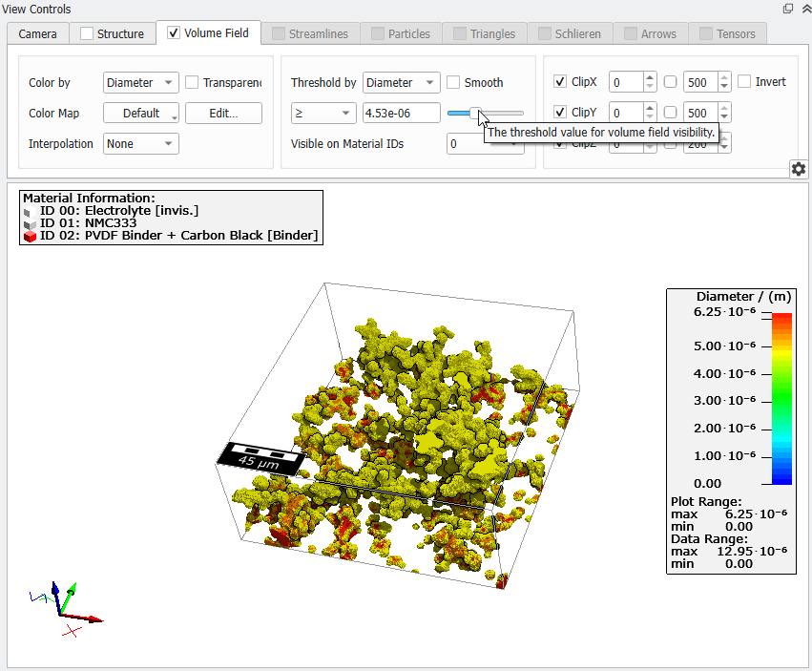Viewport: 812px width, 671px height.
Task: Open the Tensors tab
Action: pos(728,33)
